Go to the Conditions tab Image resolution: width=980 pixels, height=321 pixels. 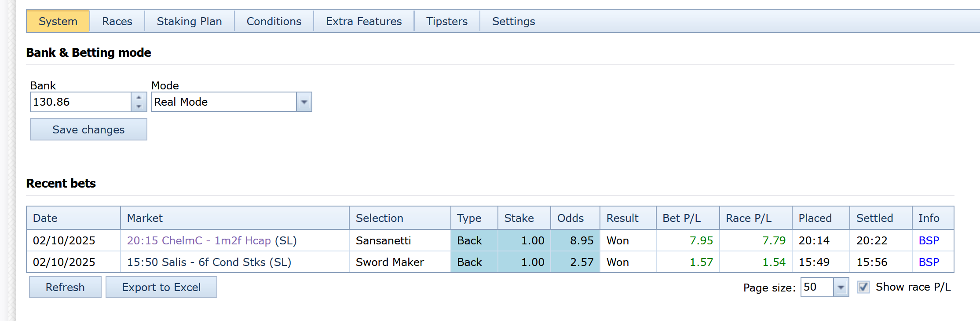(x=274, y=22)
